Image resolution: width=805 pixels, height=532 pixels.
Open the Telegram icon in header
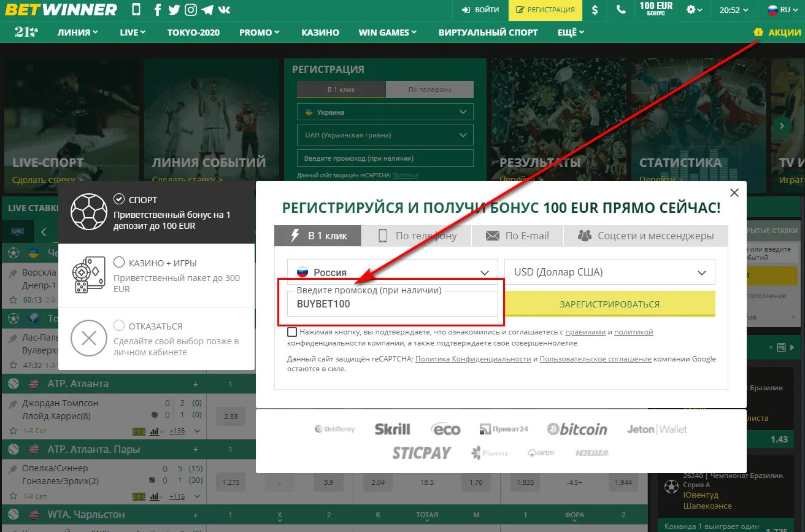(207, 10)
